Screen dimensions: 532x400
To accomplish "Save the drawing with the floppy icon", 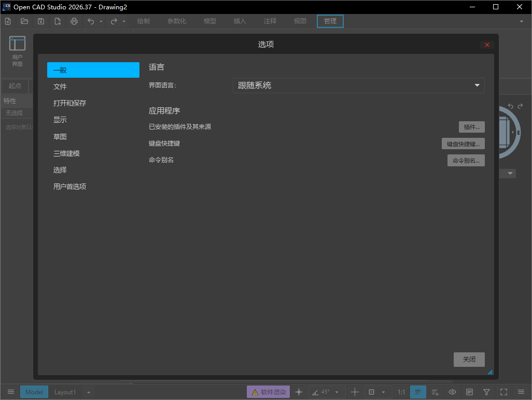I will pos(41,21).
